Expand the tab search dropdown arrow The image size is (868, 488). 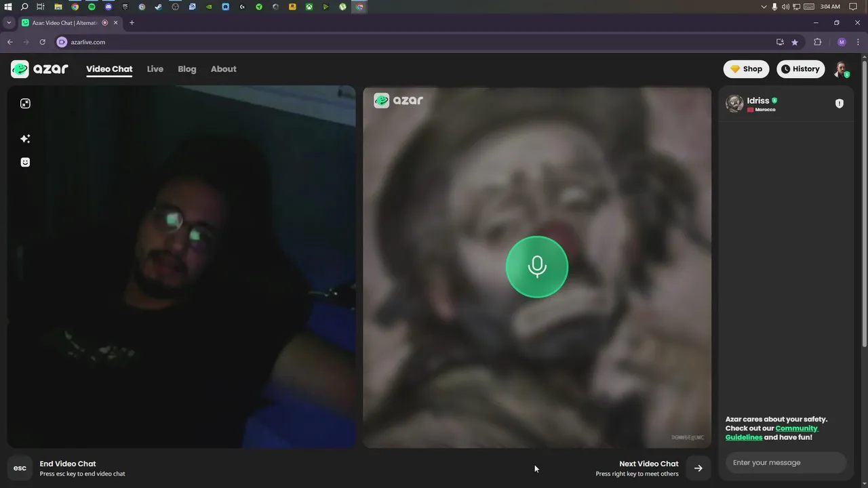tap(8, 22)
